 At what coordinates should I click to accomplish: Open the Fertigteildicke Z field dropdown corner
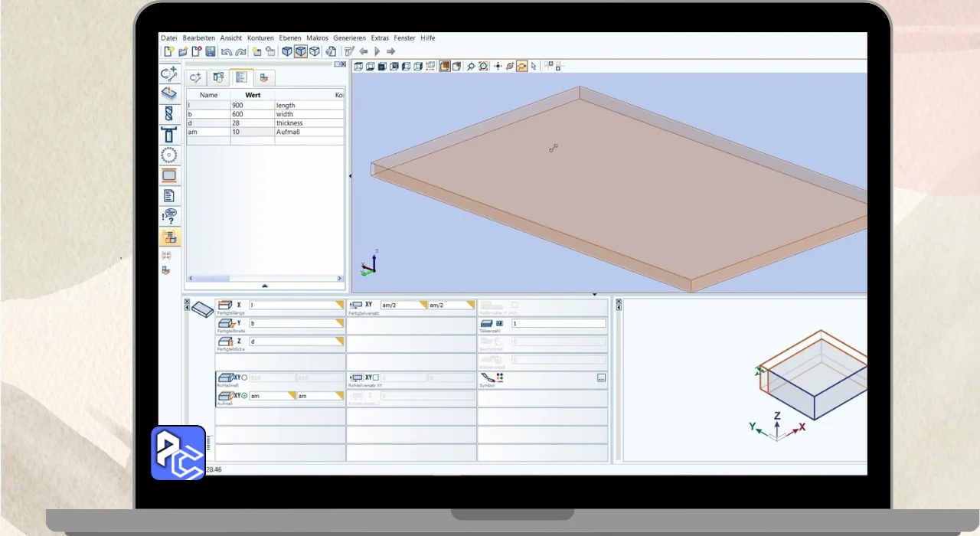coord(339,342)
